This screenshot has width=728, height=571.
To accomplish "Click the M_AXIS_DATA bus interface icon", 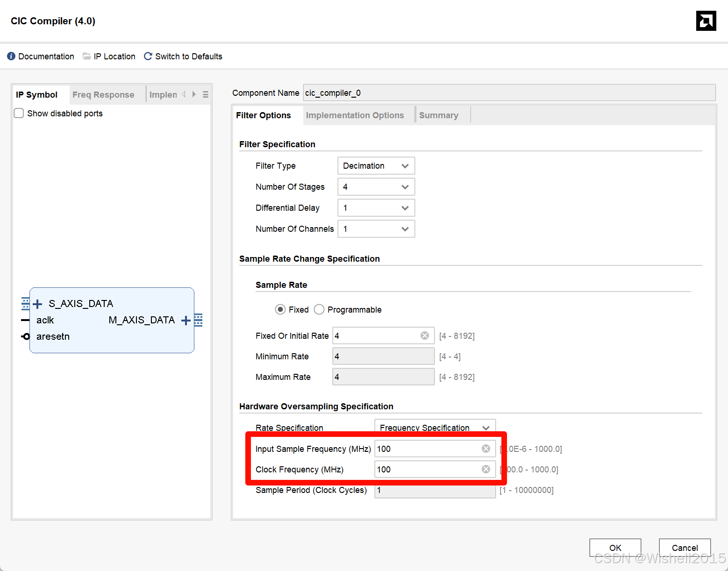I will click(198, 320).
